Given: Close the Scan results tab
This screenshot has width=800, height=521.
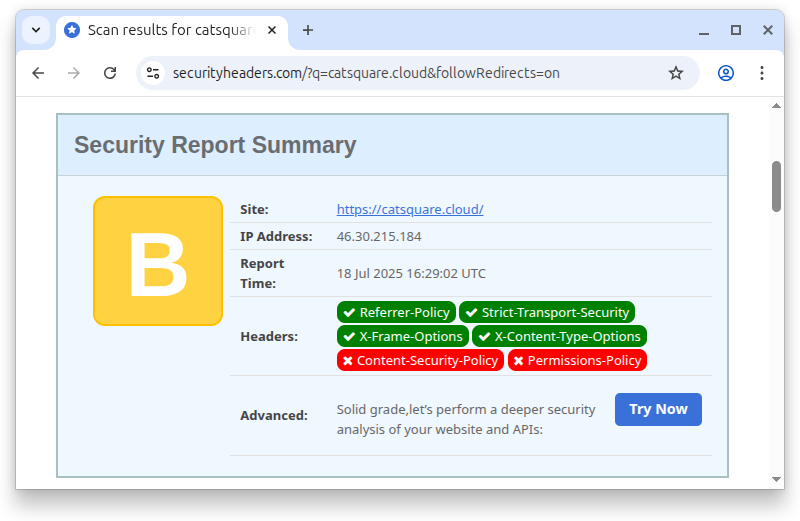Looking at the screenshot, I should point(272,30).
